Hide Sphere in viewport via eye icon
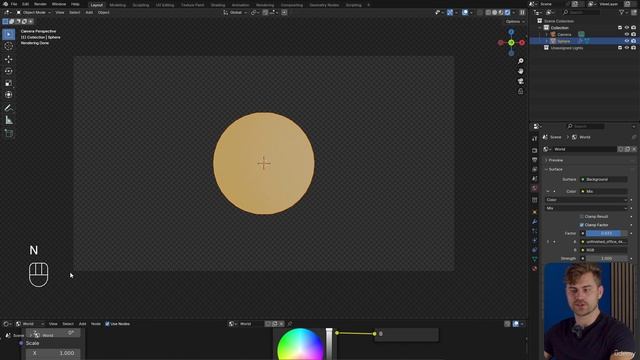 (x=627, y=41)
